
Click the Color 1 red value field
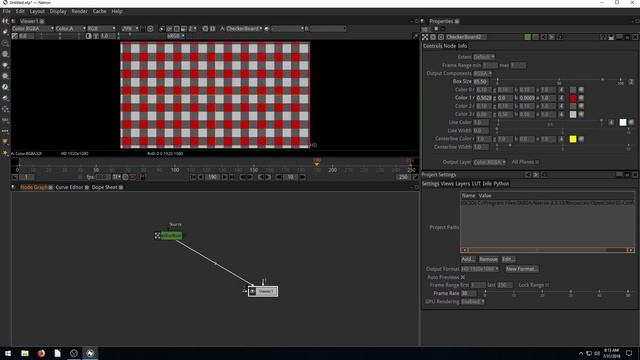click(484, 98)
